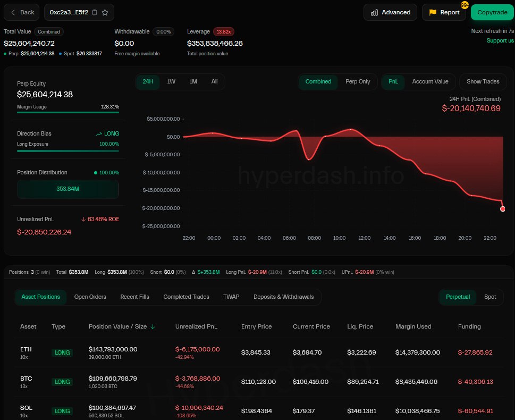Switch chart to Perp Only
The image size is (515, 420).
coord(358,81)
